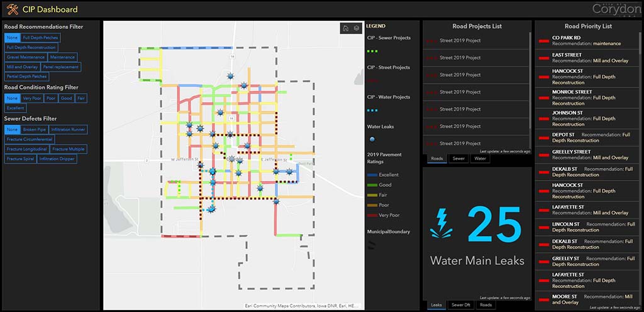Toggle the Infiltration Dripper filter

57,159
